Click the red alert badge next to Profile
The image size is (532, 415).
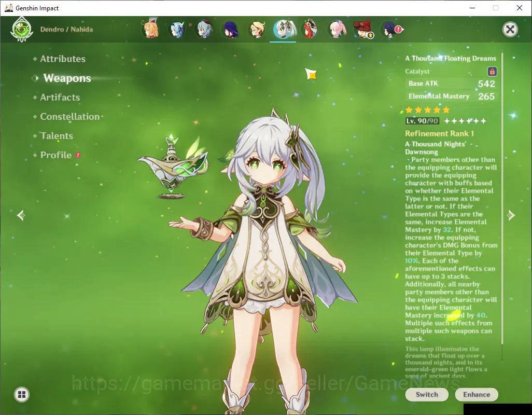pyautogui.click(x=78, y=155)
